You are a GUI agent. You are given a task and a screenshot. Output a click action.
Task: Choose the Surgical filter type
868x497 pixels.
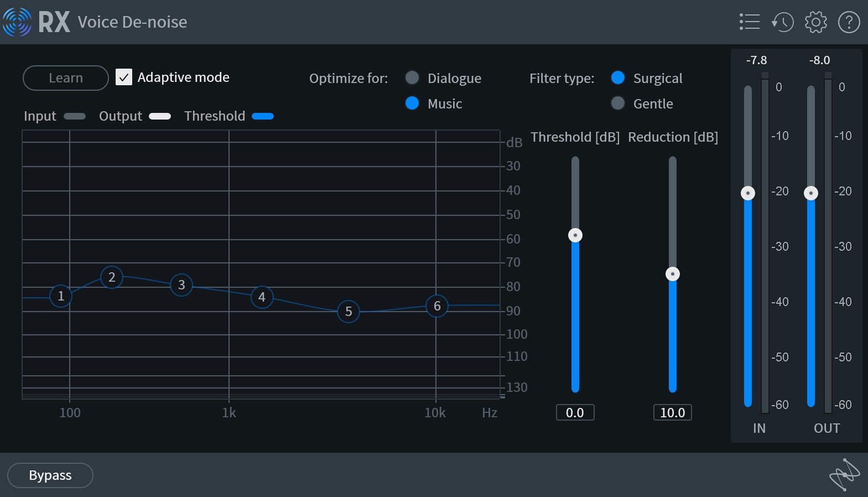tap(618, 77)
